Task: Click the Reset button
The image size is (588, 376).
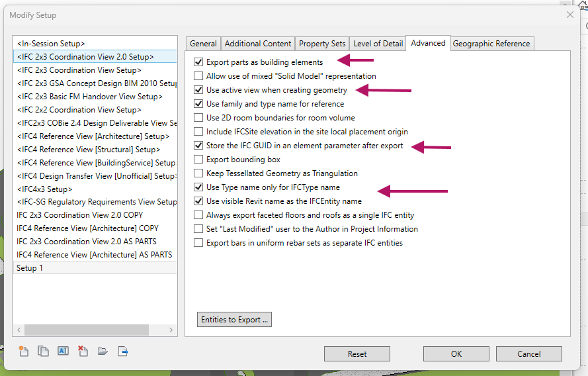Action: [357, 354]
